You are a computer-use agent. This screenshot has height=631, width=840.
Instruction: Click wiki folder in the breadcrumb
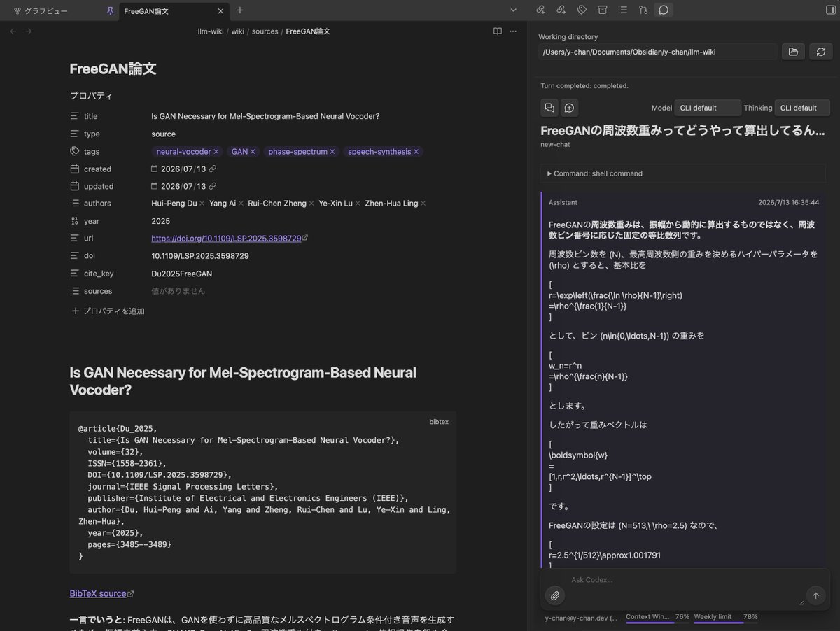[238, 31]
